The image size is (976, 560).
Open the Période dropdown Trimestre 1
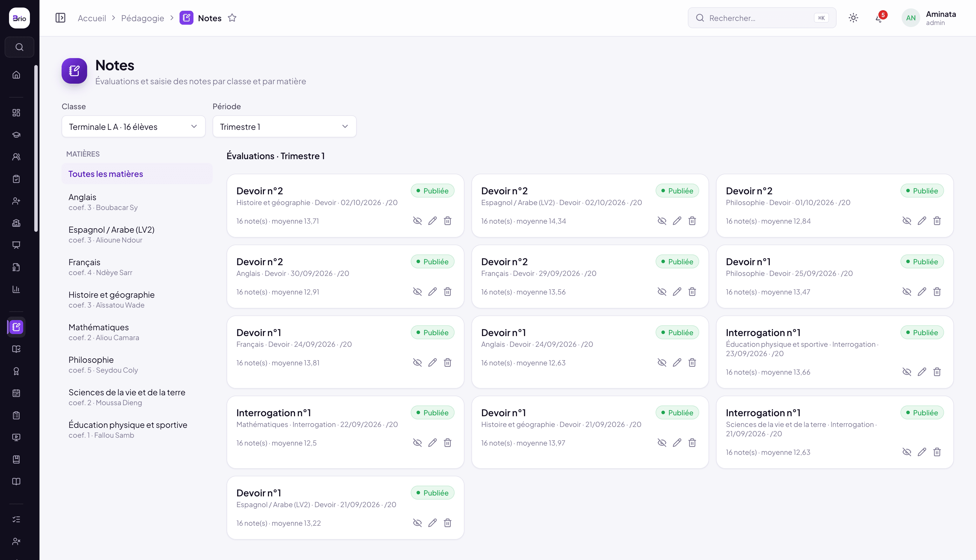point(285,127)
